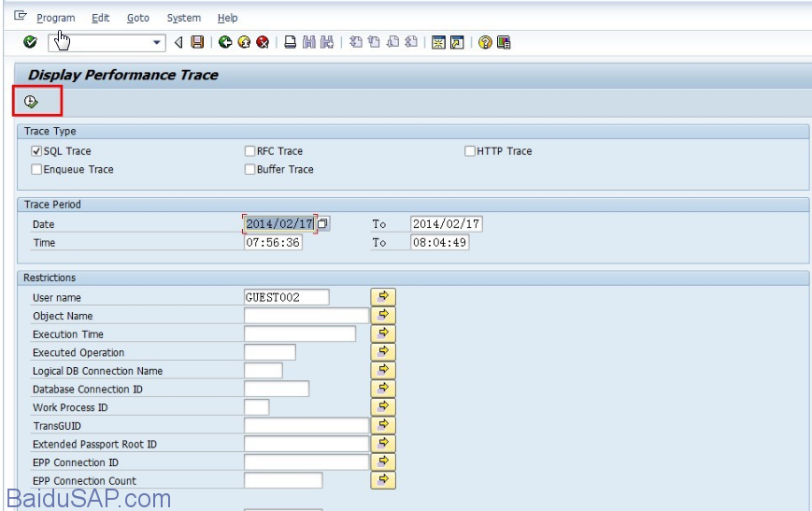
Task: Enable the HTTP Trace checkbox
Action: pos(470,151)
